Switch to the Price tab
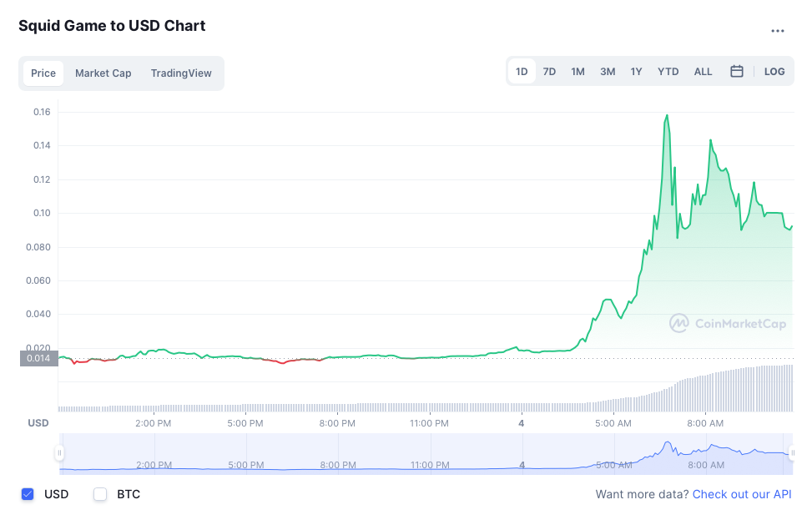Viewport: 812px width, 520px height. point(43,73)
